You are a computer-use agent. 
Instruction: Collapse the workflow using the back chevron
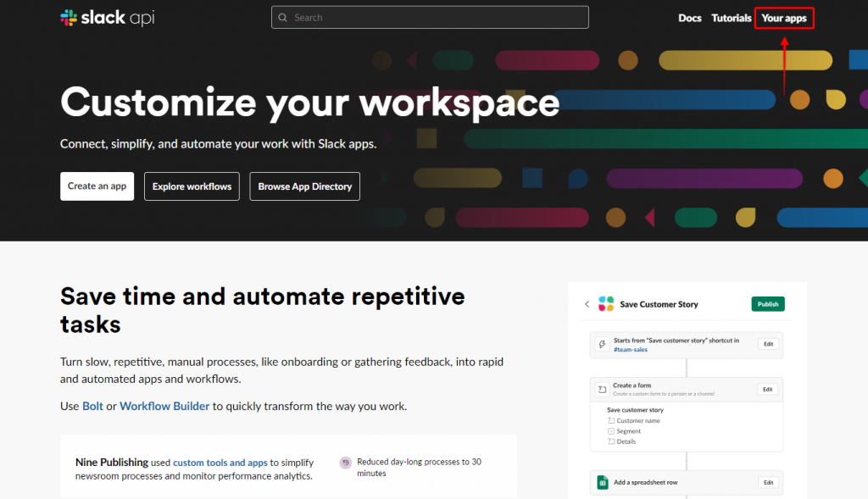(x=586, y=303)
